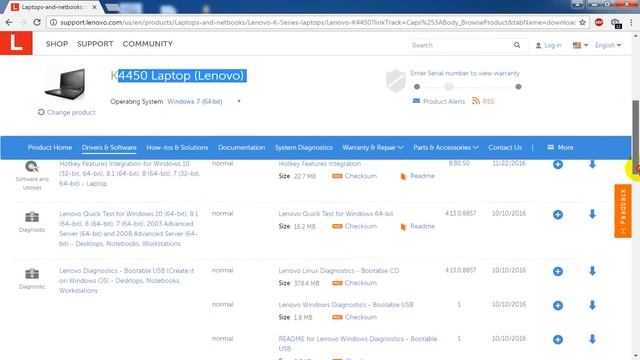Open the SUPPORT menu
Screen dimensions: 640x360
pyautogui.click(x=95, y=44)
